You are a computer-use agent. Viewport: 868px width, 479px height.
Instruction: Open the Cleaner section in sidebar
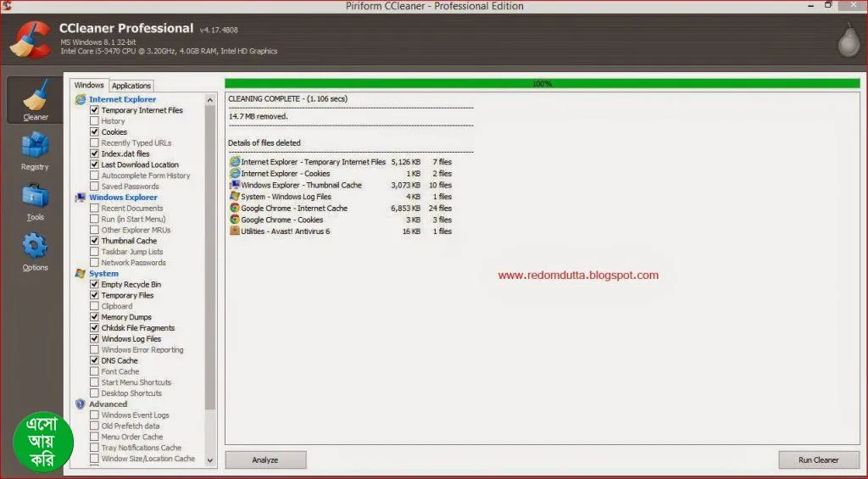pyautogui.click(x=35, y=100)
